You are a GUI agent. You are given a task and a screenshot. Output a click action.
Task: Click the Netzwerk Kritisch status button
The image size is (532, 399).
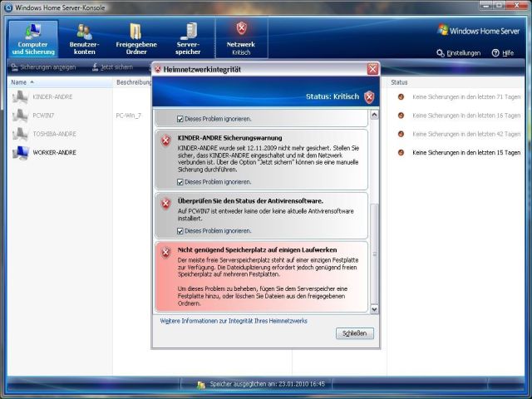point(241,39)
